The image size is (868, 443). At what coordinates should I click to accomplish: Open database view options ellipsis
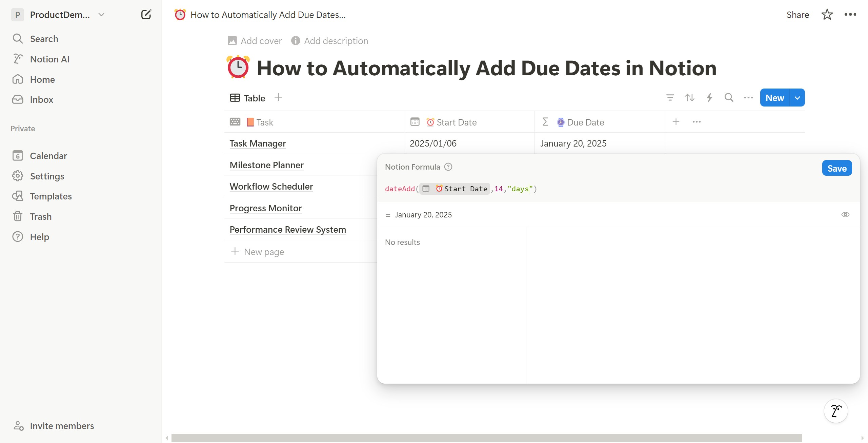click(x=748, y=98)
